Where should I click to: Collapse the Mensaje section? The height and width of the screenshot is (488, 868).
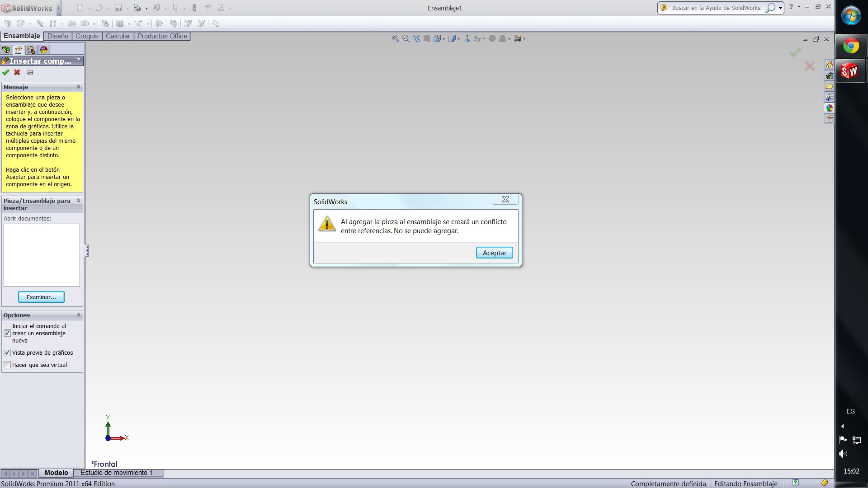tap(78, 87)
